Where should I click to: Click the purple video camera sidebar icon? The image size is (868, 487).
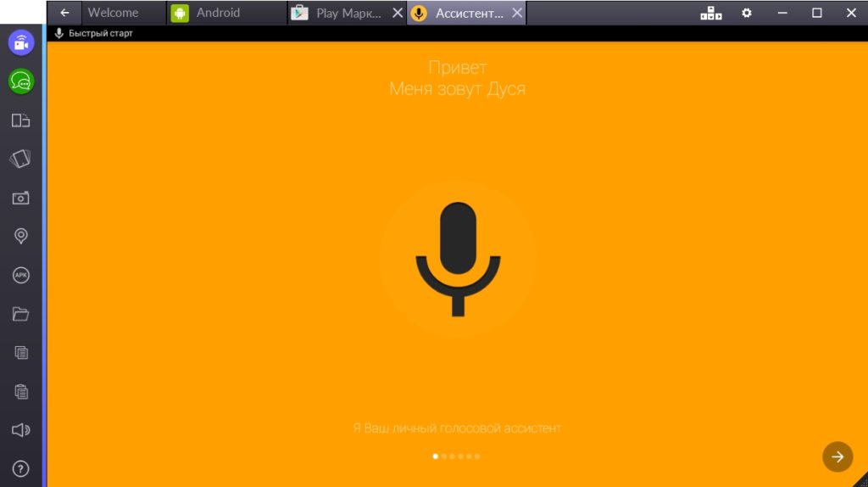(21, 42)
